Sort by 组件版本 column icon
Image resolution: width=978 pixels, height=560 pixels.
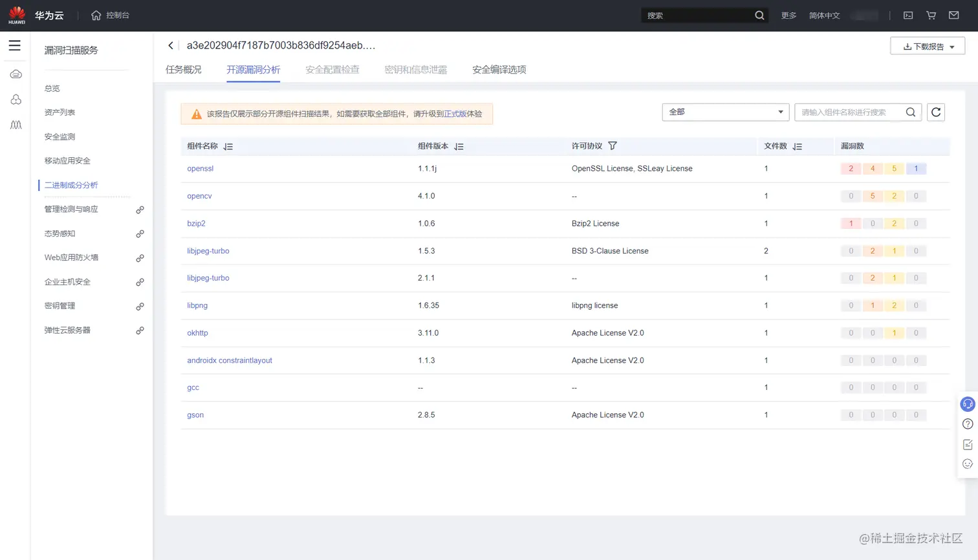coord(459,147)
